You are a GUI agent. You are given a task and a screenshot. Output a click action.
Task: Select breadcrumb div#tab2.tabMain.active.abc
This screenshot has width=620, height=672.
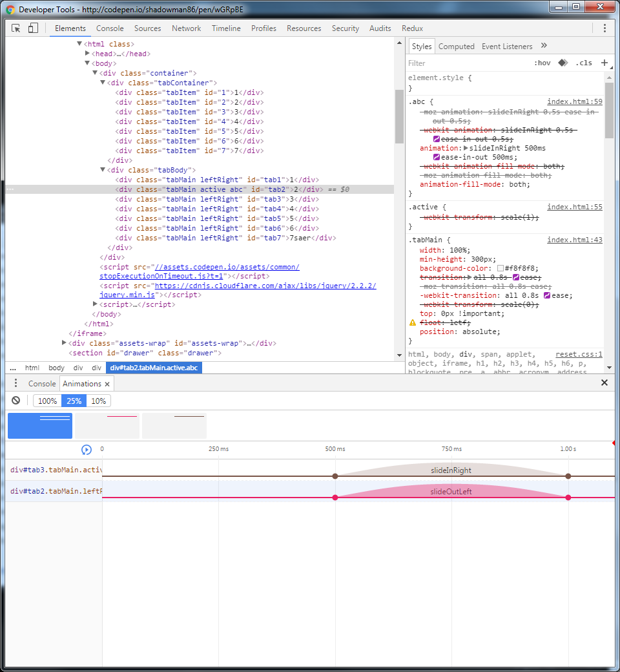pos(154,368)
